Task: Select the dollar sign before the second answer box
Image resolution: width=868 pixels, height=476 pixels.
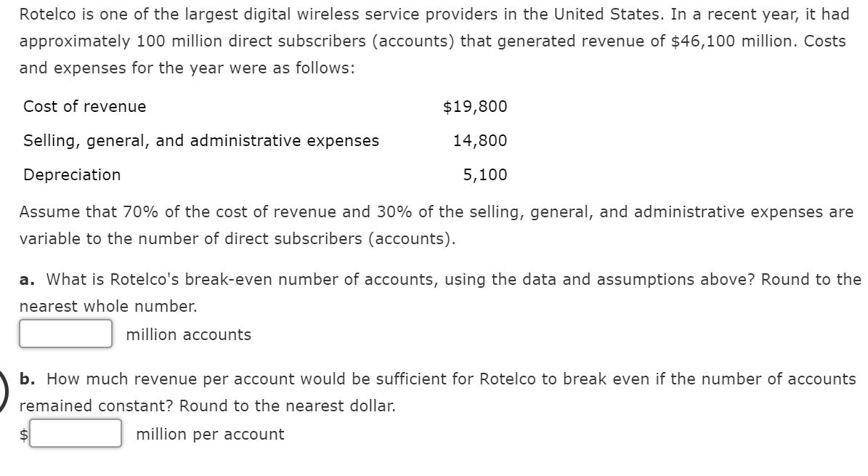Action: coord(23,434)
